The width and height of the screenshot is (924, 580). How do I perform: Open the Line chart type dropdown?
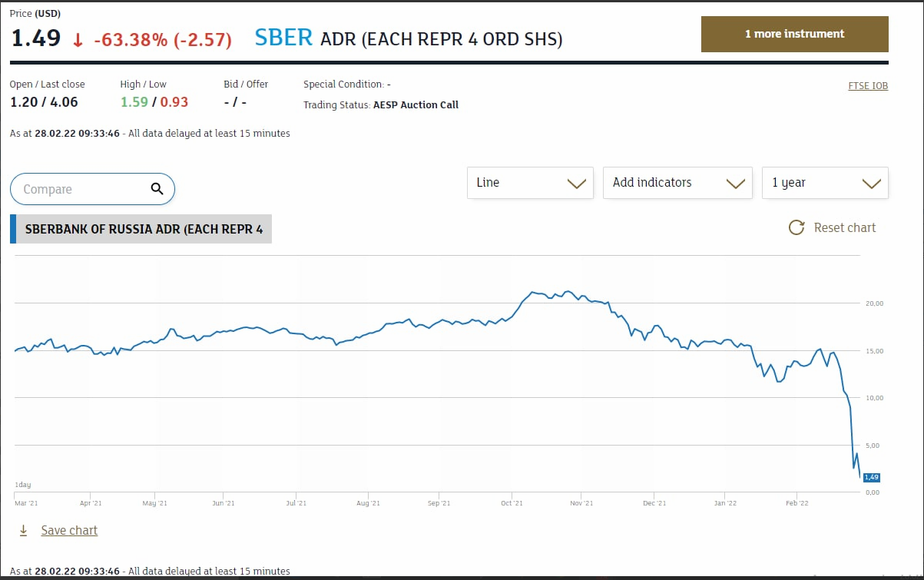pyautogui.click(x=530, y=183)
